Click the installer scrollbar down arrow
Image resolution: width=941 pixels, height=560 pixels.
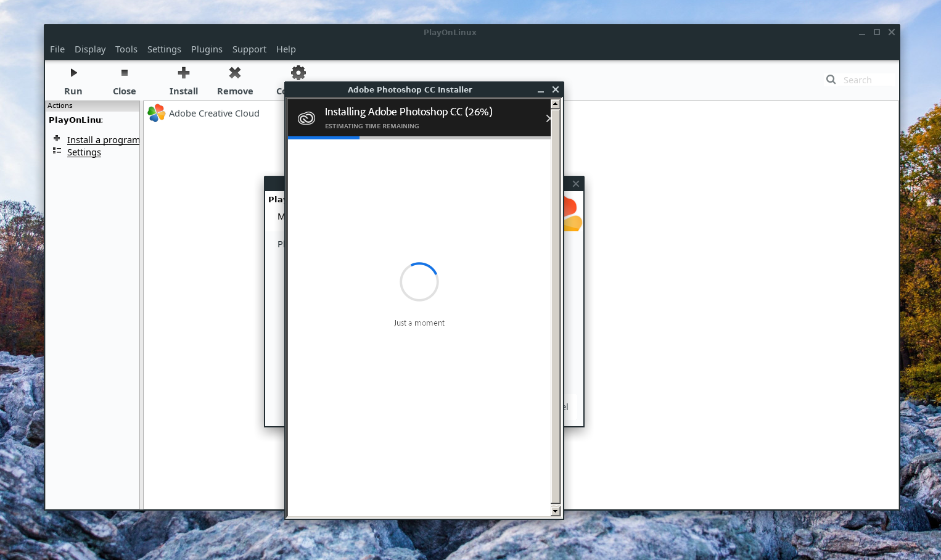coord(555,511)
